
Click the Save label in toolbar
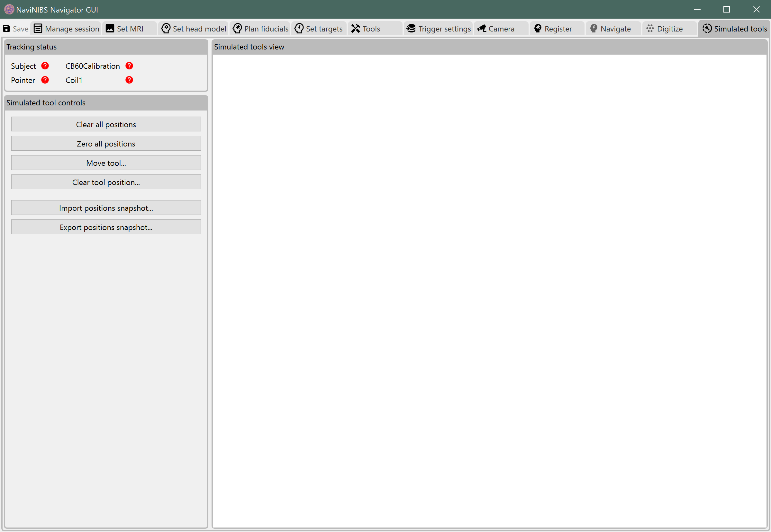tap(20, 29)
